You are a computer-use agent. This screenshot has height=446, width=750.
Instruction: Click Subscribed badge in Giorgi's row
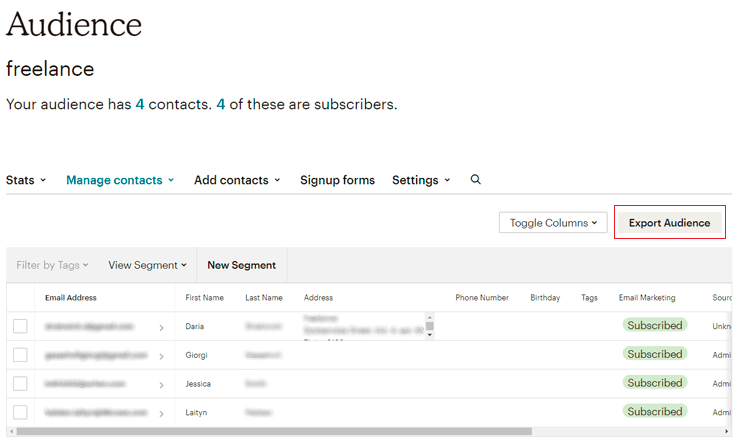coord(655,354)
